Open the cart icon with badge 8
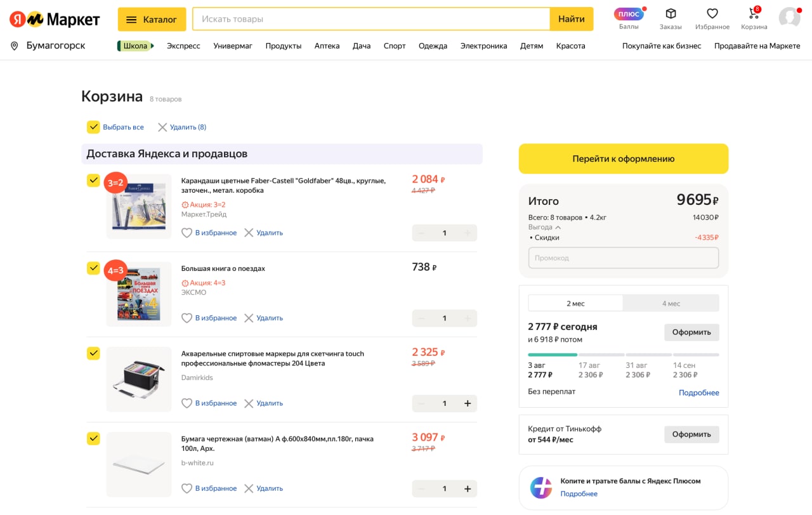 [x=754, y=14]
